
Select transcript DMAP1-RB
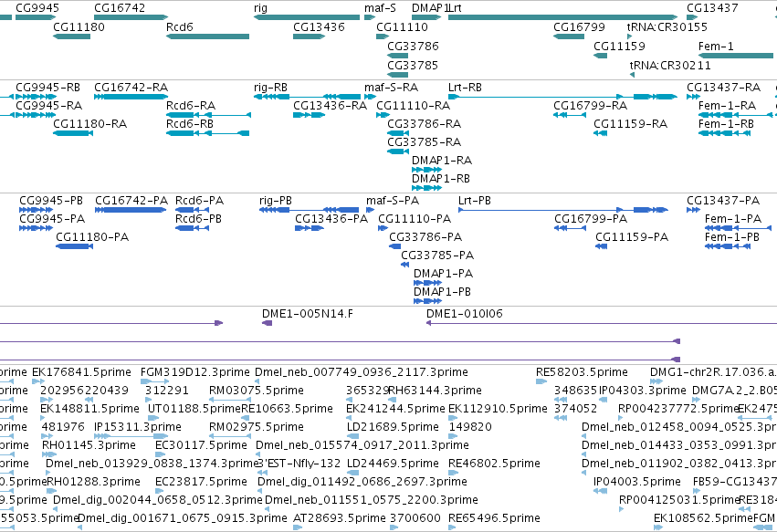tap(440, 179)
